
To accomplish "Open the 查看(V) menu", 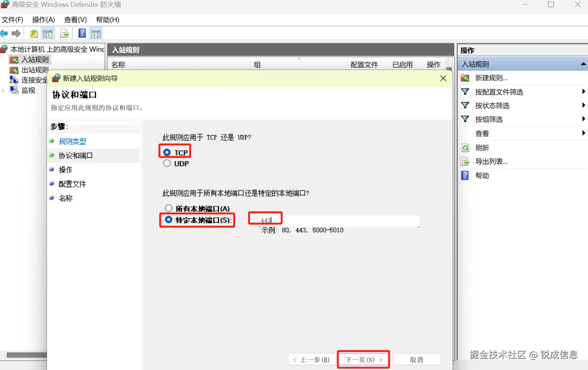I will click(x=75, y=19).
